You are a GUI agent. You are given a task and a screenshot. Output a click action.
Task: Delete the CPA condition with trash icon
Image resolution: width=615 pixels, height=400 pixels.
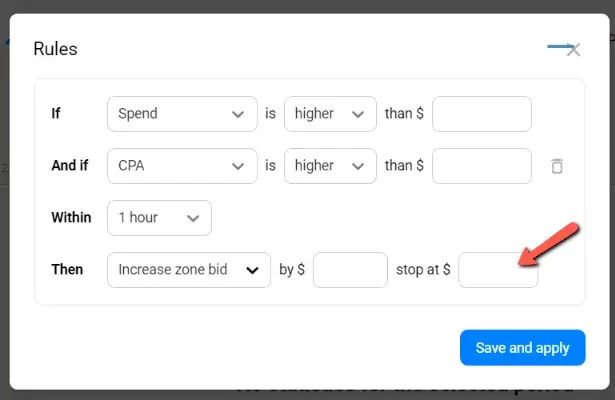[x=557, y=166]
